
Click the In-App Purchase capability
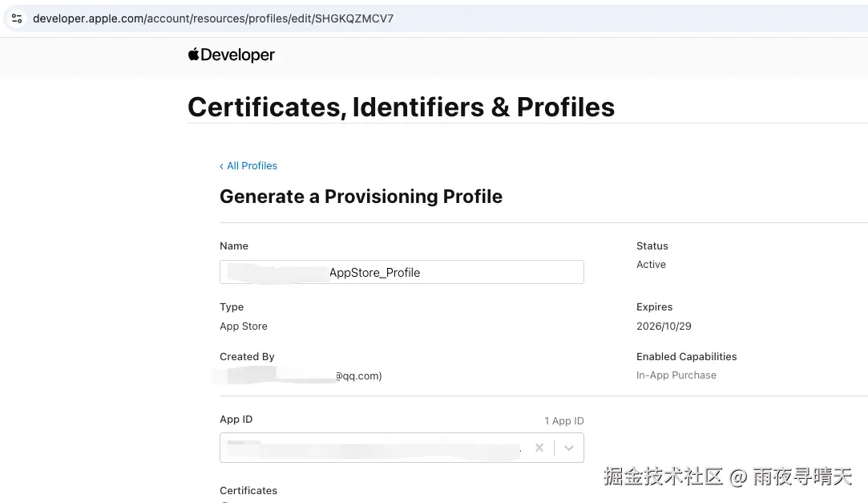(x=676, y=375)
